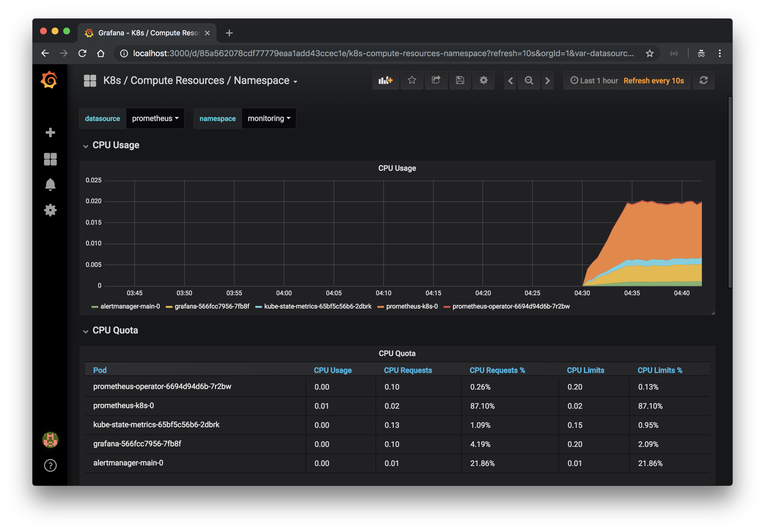Image resolution: width=765 pixels, height=532 pixels.
Task: Star this dashboard as favorite
Action: 412,80
